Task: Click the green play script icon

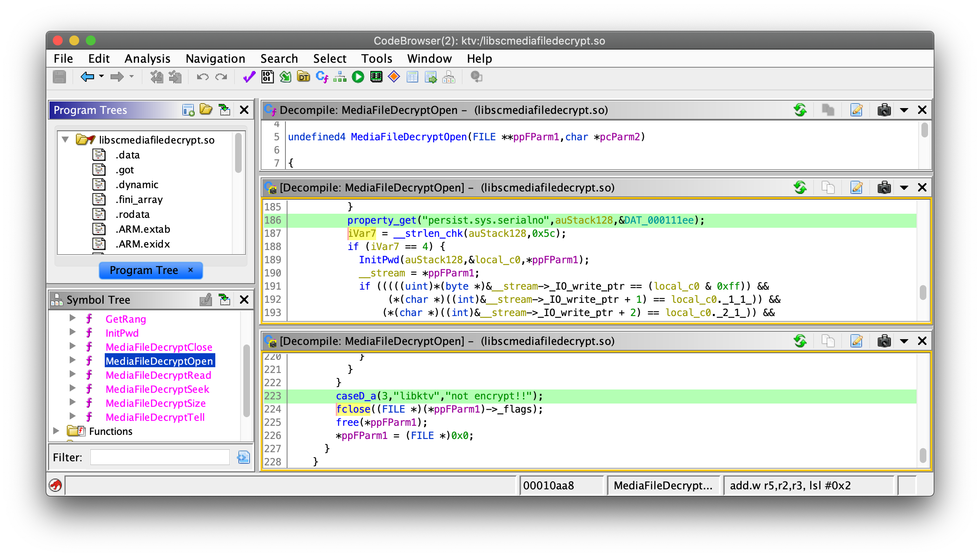Action: click(x=358, y=77)
